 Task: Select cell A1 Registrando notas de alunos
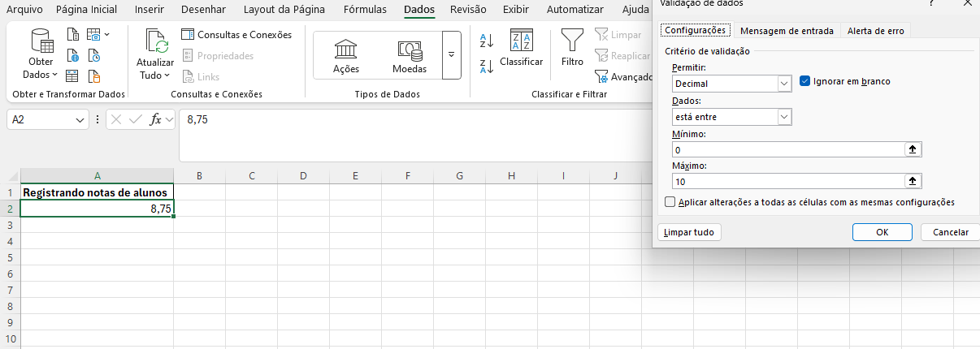click(x=97, y=192)
